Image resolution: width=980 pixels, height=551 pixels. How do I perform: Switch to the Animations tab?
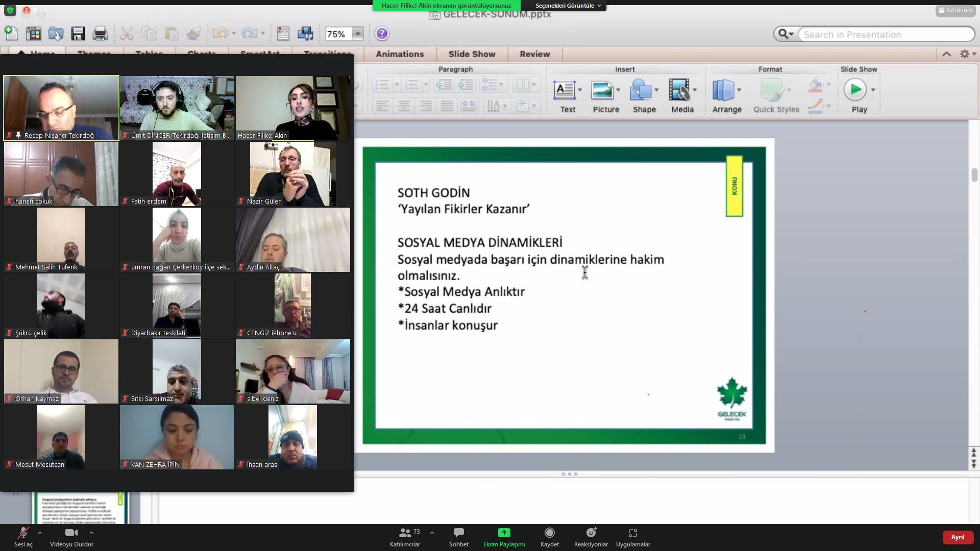400,54
